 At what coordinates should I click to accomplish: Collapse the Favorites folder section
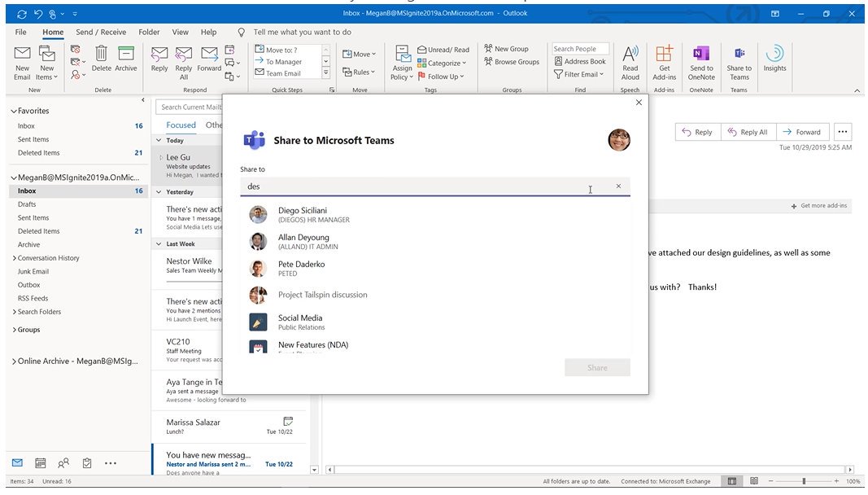[14, 111]
